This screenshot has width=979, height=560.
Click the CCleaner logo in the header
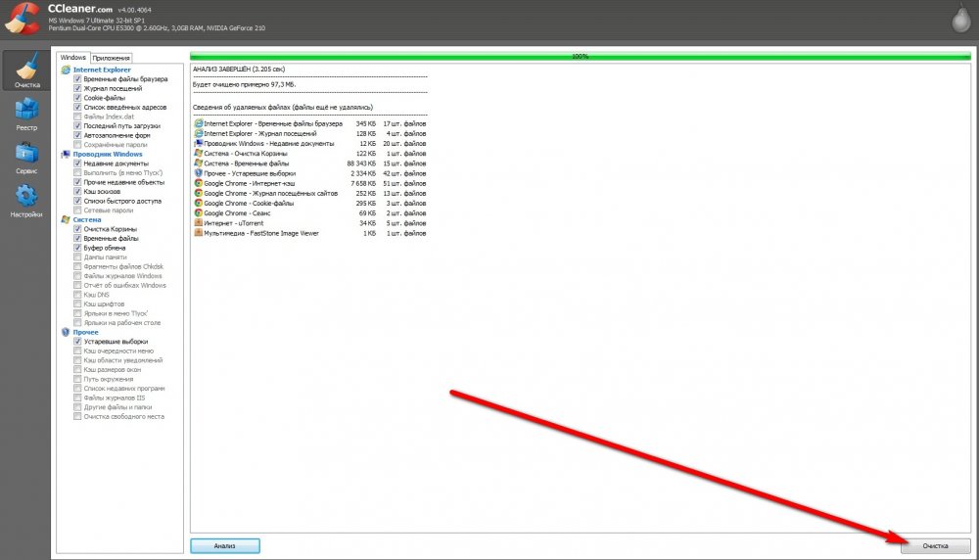point(23,19)
